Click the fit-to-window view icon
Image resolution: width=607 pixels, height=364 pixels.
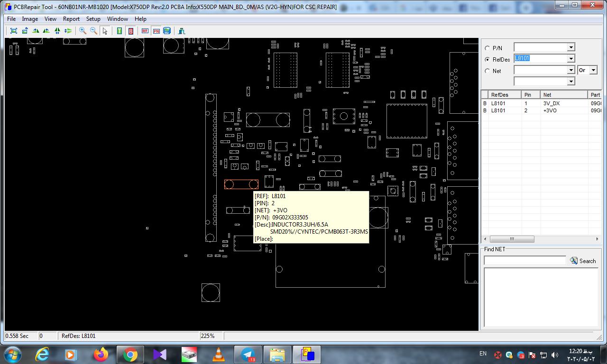point(14,31)
